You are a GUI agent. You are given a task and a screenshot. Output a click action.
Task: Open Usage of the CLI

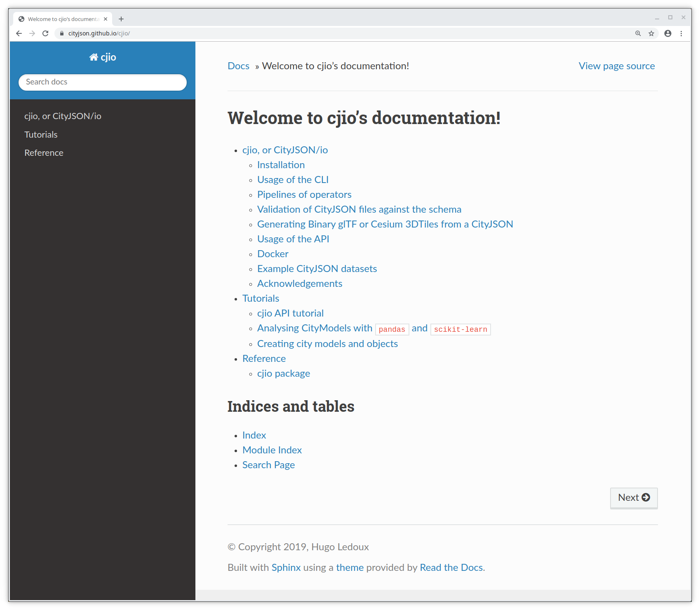tap(293, 180)
